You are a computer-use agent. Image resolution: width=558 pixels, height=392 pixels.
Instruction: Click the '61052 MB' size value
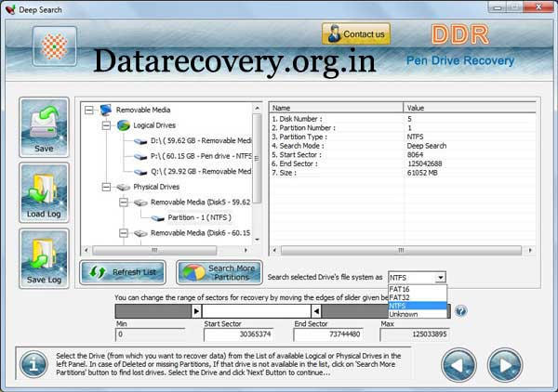click(x=422, y=173)
